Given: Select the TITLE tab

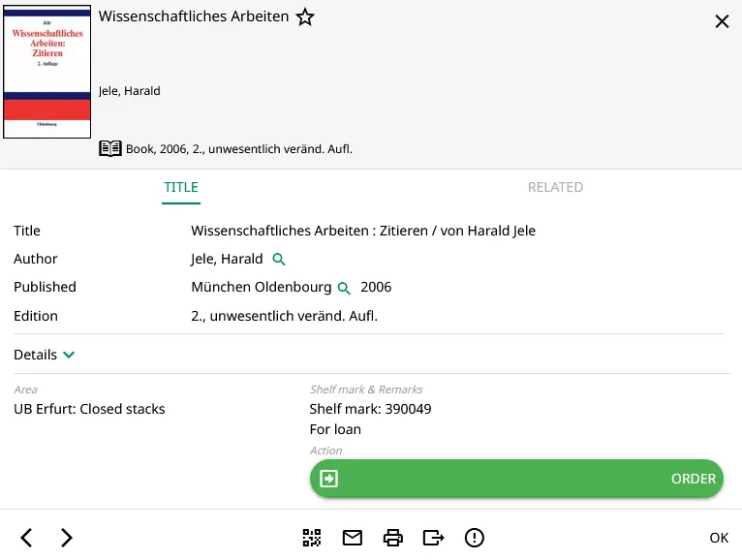Looking at the screenshot, I should click(x=181, y=187).
